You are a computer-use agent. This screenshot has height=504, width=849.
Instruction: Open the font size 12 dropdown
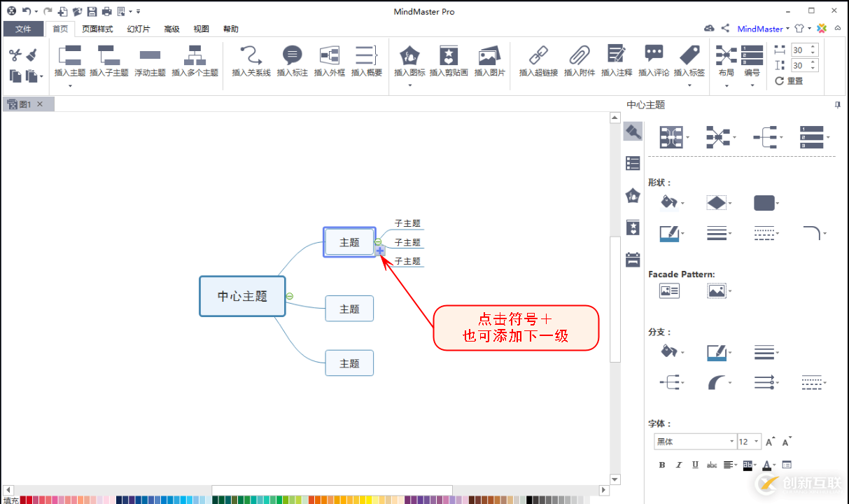(x=757, y=442)
